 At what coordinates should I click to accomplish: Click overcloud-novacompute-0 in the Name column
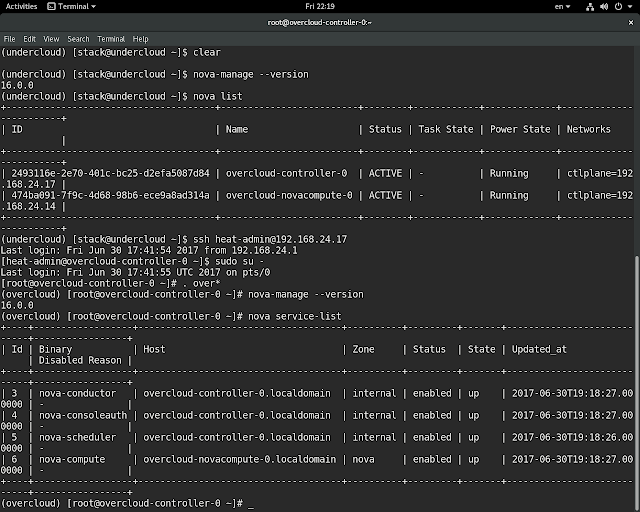[289, 196]
